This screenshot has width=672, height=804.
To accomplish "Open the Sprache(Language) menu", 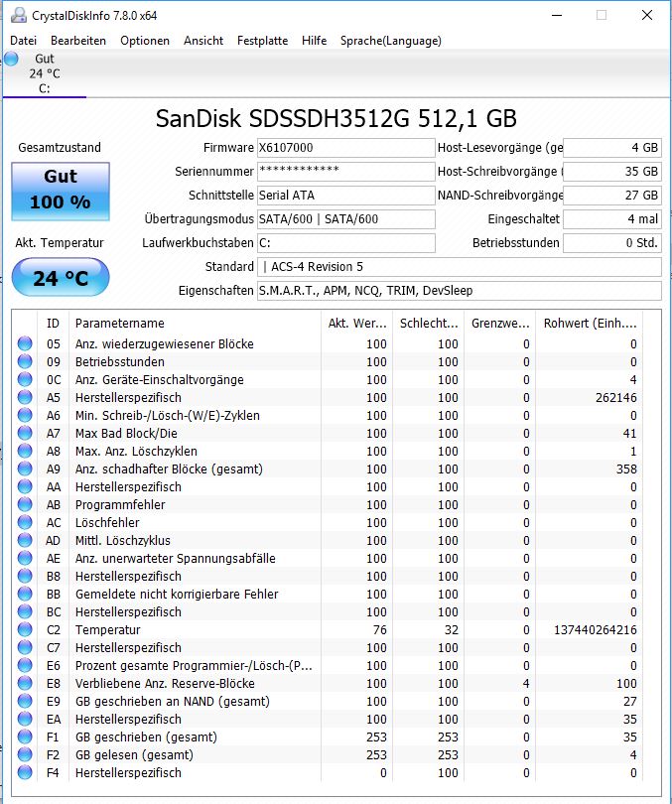I will pyautogui.click(x=390, y=41).
